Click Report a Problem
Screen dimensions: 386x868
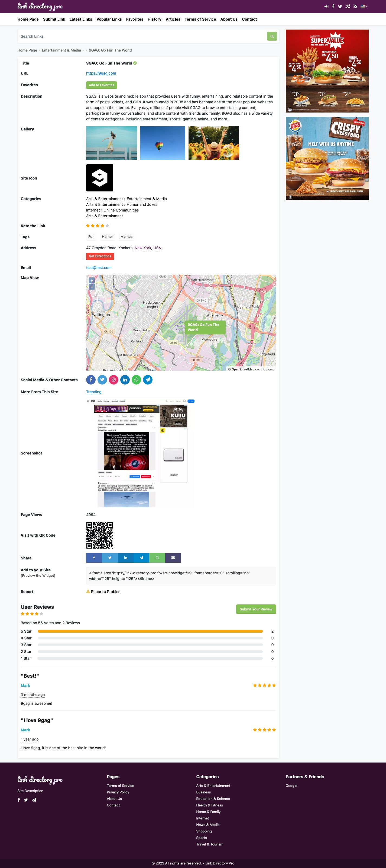104,592
